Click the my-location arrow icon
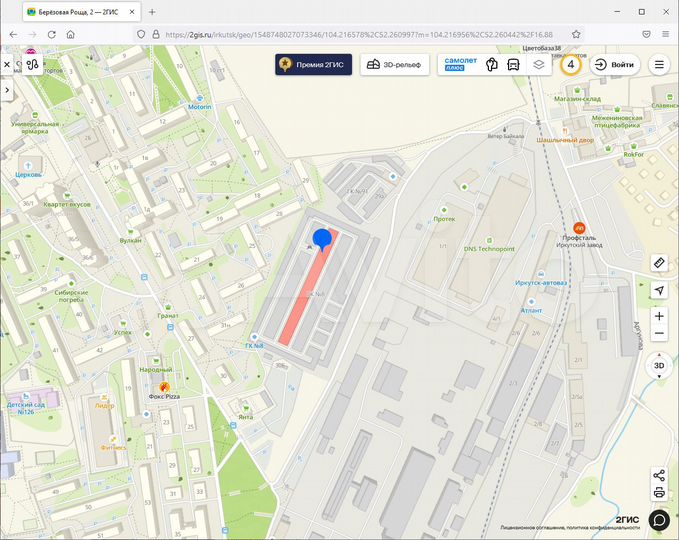 tap(659, 290)
